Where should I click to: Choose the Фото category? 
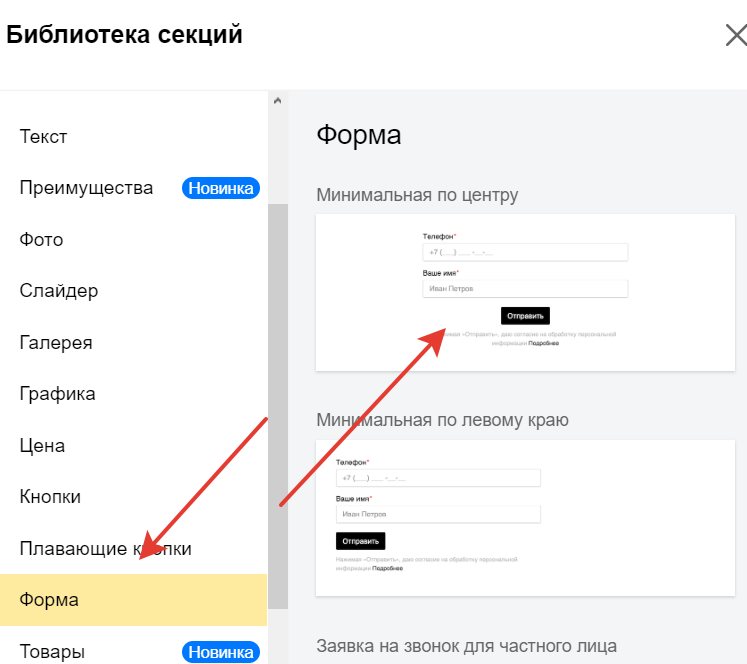(x=41, y=239)
